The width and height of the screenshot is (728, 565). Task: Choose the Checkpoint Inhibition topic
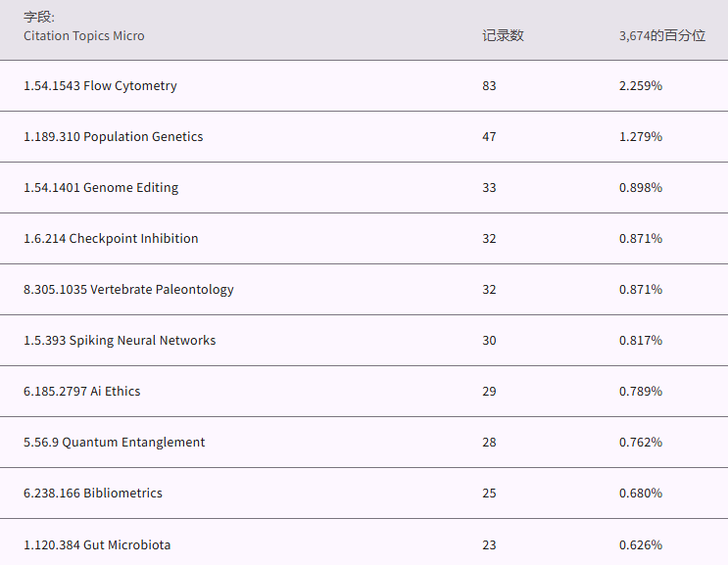coord(111,239)
